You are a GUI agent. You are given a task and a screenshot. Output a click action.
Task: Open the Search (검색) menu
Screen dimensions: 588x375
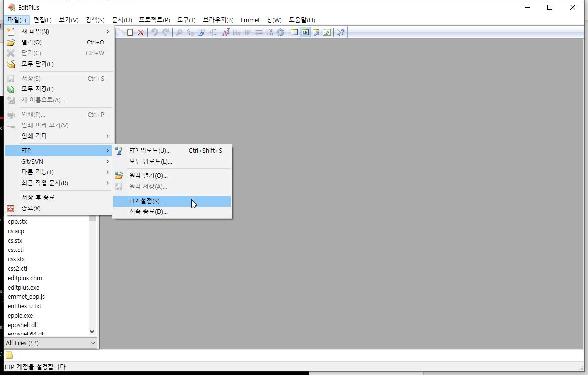(x=95, y=20)
